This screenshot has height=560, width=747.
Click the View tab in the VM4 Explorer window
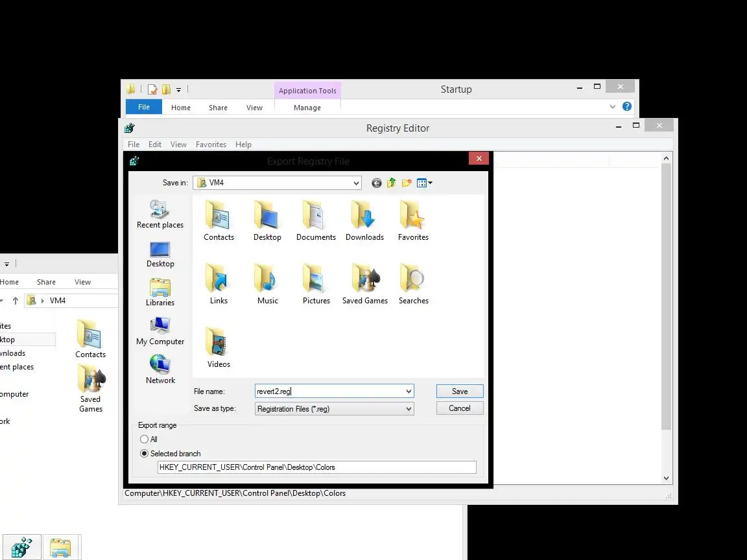82,282
